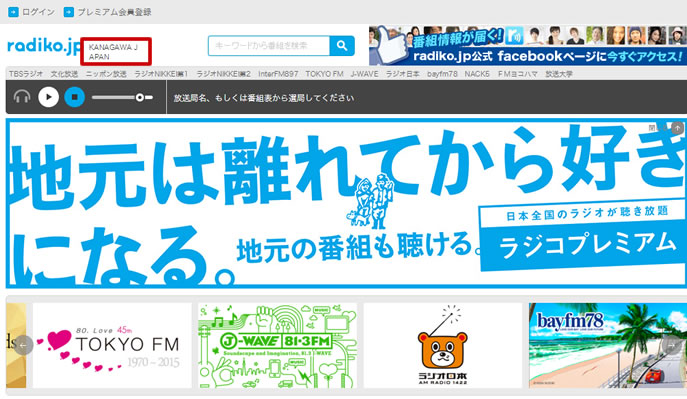The width and height of the screenshot is (687, 399).
Task: Select bayfm78 station tab
Action: click(442, 74)
